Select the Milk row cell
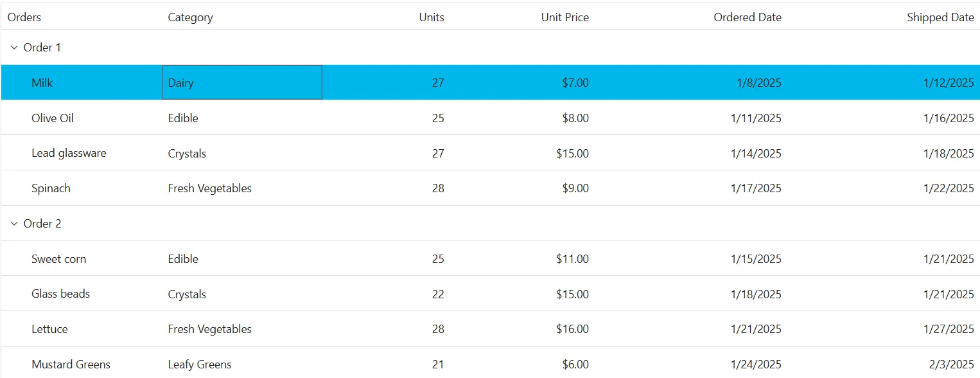This screenshot has width=980, height=378. click(x=82, y=82)
